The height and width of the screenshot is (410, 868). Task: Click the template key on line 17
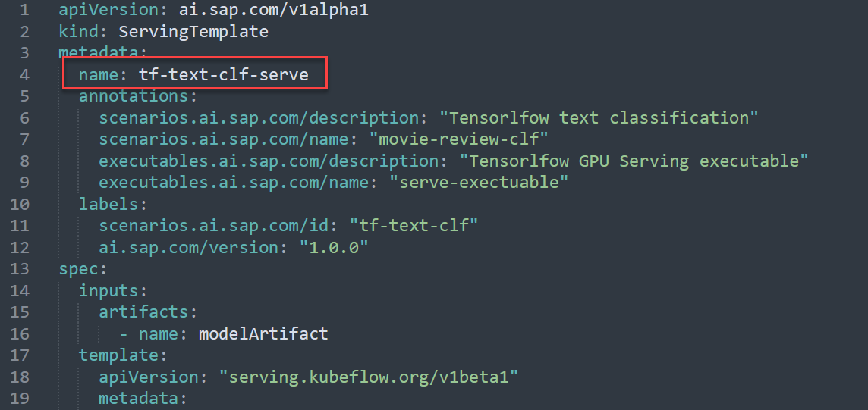(119, 355)
